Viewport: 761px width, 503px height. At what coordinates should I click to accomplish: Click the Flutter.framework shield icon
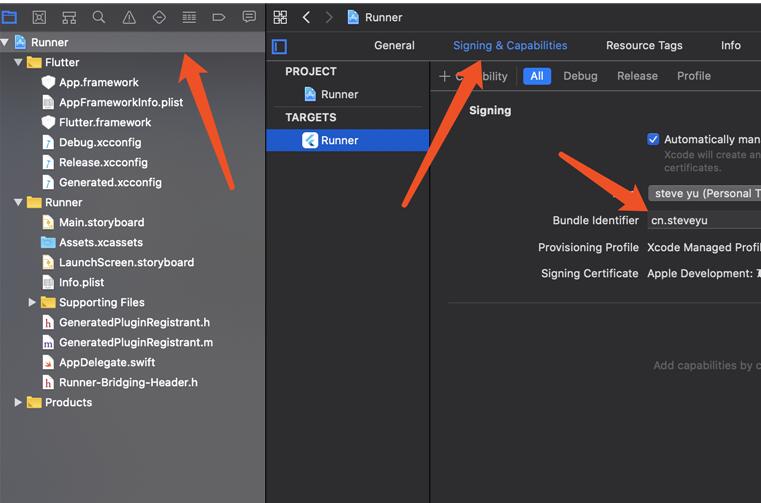click(48, 122)
